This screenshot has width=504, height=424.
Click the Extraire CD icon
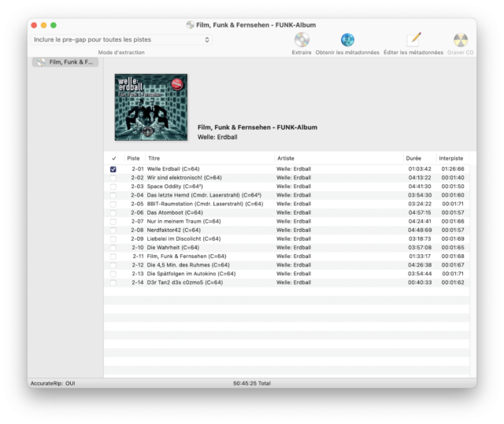coord(302,40)
